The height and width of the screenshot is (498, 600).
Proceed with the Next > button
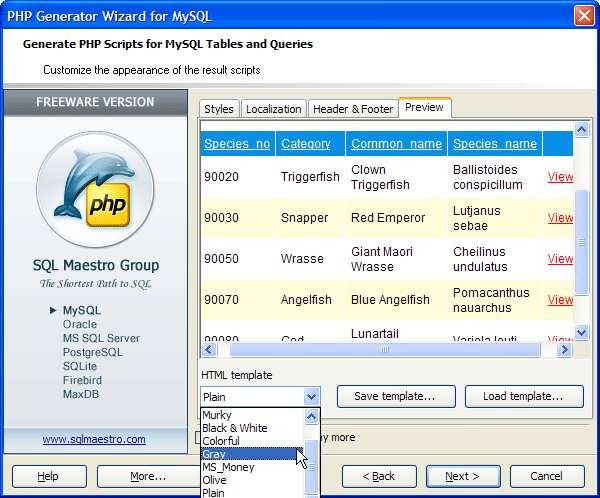pos(463,476)
